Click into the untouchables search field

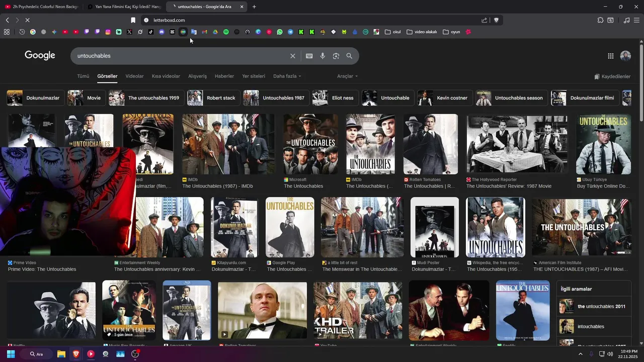tap(181, 56)
